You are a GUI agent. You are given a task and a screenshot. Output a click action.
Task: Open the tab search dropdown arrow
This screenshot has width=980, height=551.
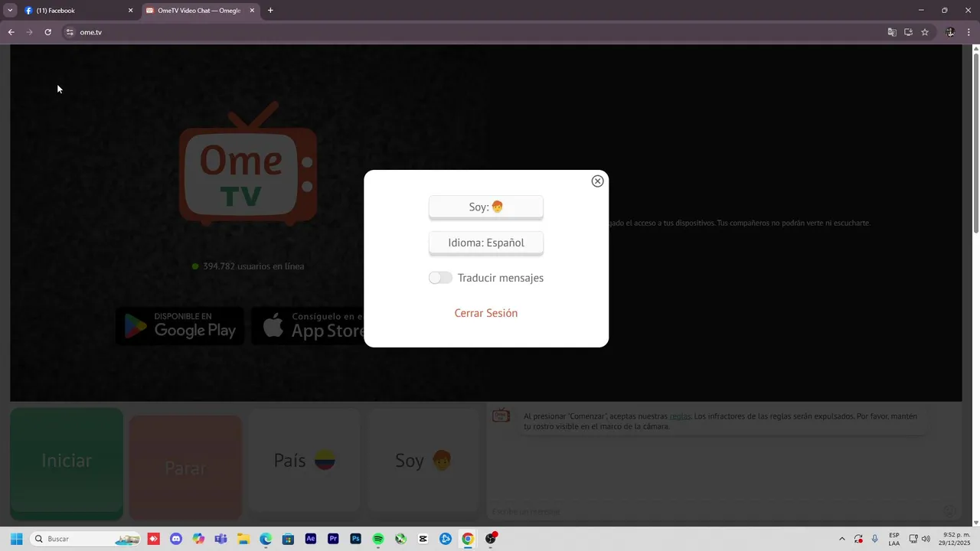[10, 11]
